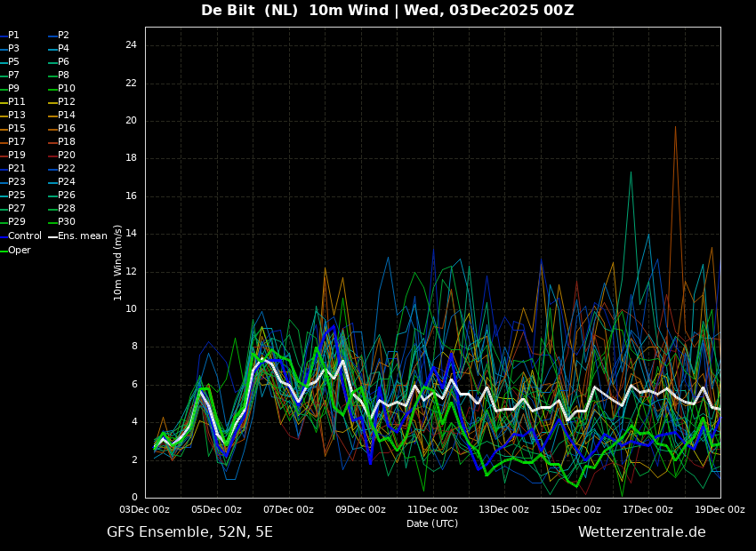Click the 07Dec 00z x-axis label
Screen dimensions: 756x551
pyautogui.click(x=289, y=509)
